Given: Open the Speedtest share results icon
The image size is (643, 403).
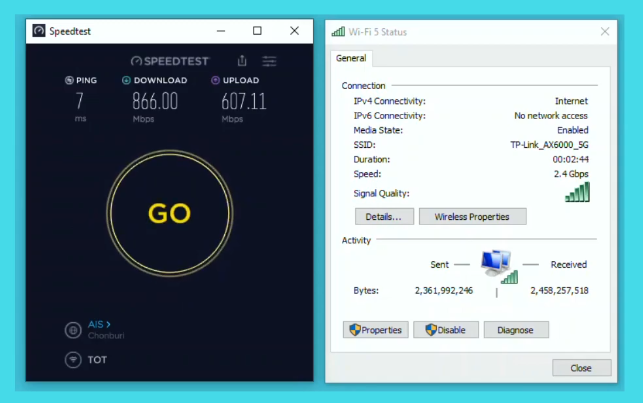Looking at the screenshot, I should click(x=242, y=61).
